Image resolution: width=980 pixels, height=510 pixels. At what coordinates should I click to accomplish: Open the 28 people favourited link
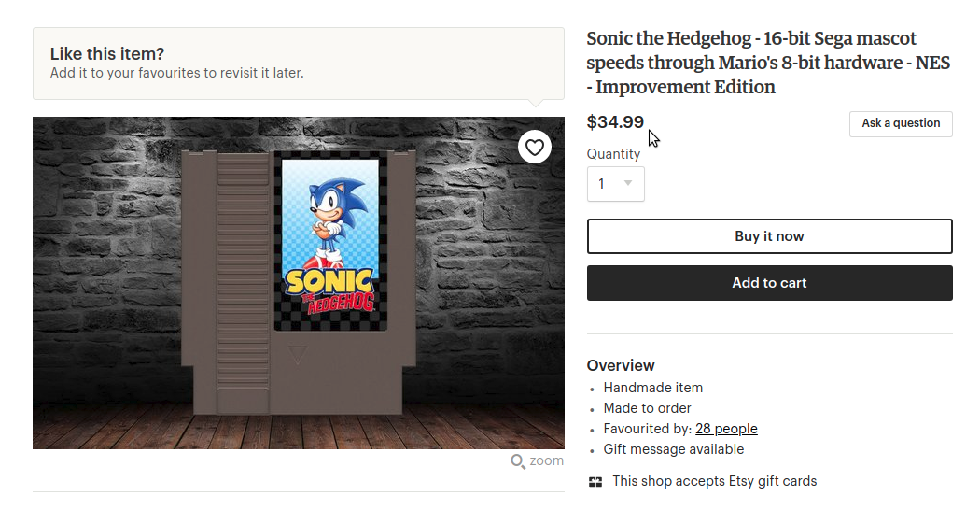tap(726, 429)
